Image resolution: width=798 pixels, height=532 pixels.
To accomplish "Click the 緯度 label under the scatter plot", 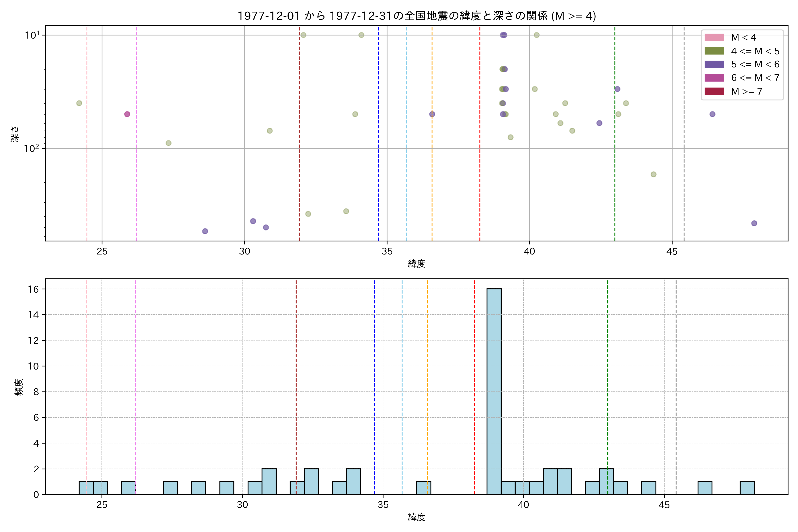I will pyautogui.click(x=416, y=264).
